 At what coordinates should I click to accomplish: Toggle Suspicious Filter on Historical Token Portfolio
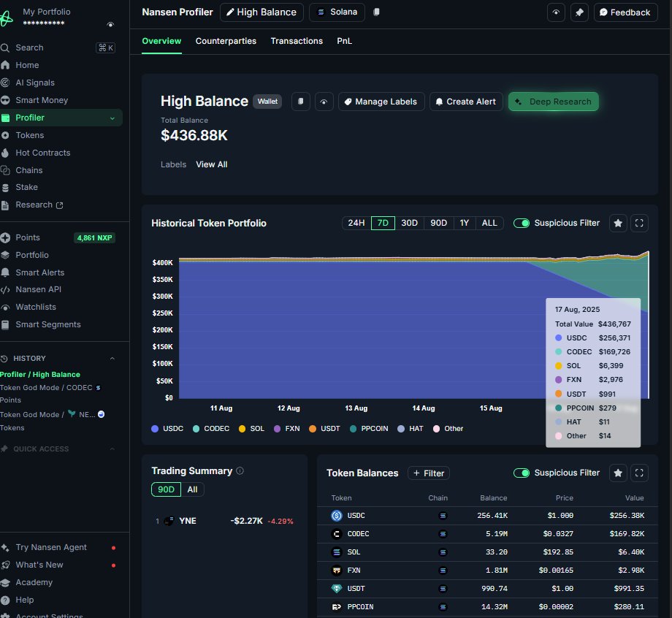pos(522,224)
